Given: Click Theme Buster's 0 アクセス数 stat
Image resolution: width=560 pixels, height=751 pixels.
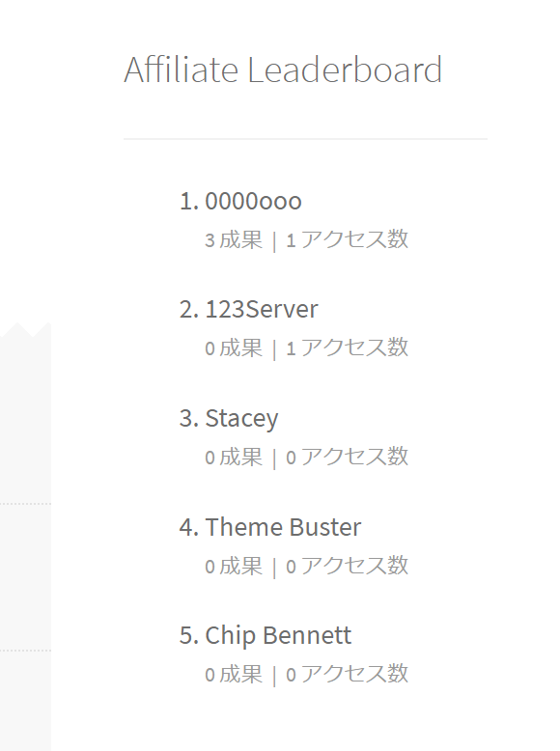Looking at the screenshot, I should pyautogui.click(x=348, y=566).
